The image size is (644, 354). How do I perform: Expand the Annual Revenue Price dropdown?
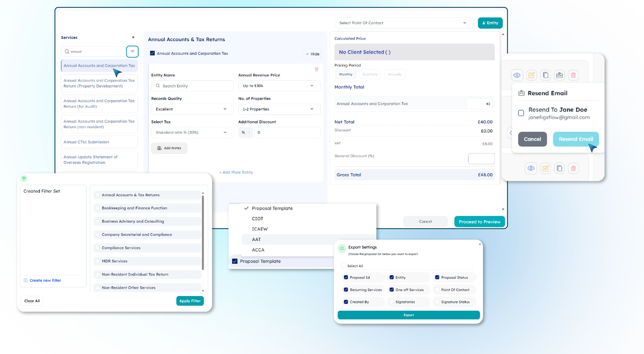(279, 86)
